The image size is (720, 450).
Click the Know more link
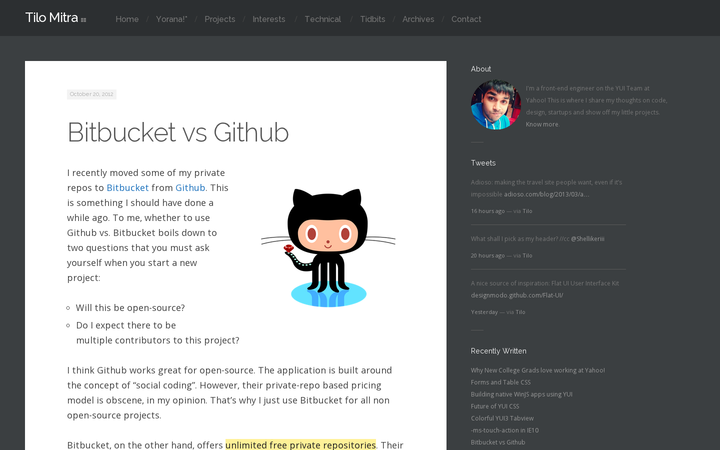point(542,124)
